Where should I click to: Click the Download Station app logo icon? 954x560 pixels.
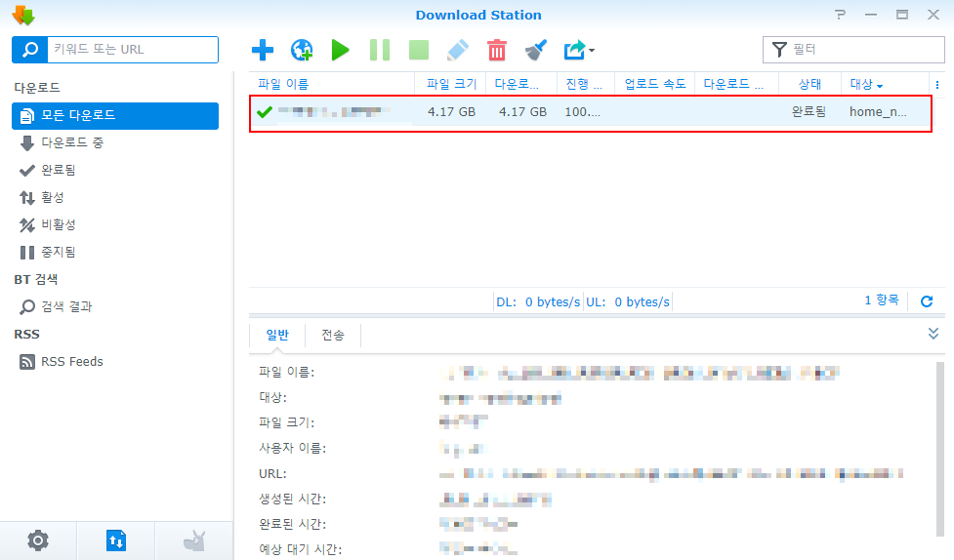[x=23, y=16]
